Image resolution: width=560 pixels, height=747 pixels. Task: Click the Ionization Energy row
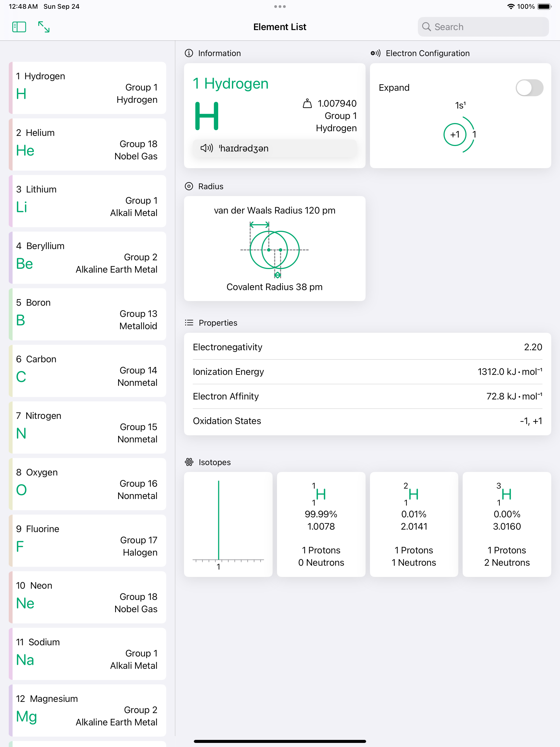[x=367, y=372]
